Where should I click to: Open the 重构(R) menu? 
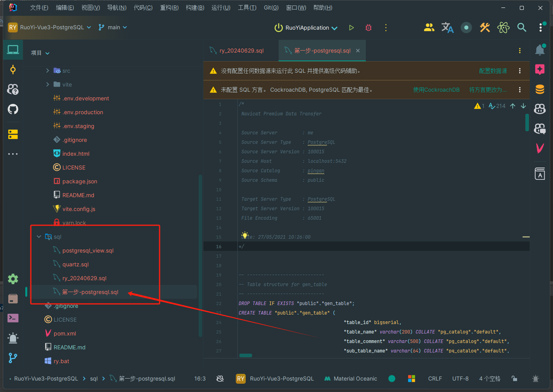pos(169,8)
